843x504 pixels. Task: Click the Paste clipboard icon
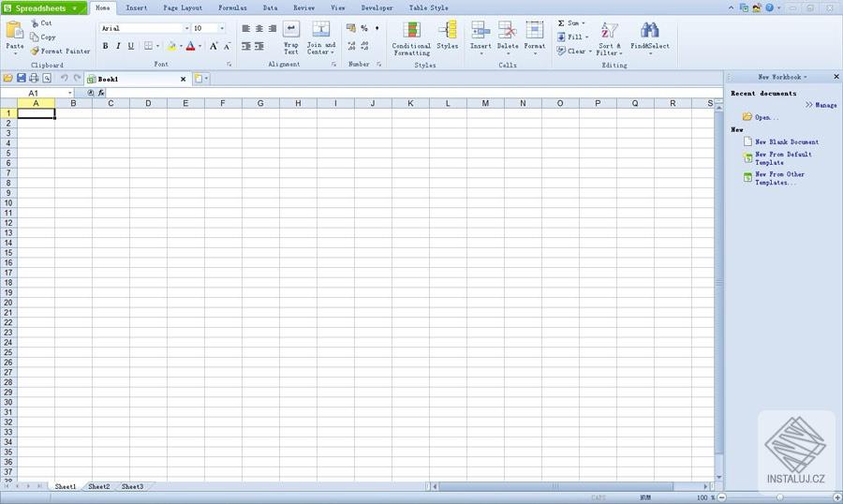(x=14, y=31)
